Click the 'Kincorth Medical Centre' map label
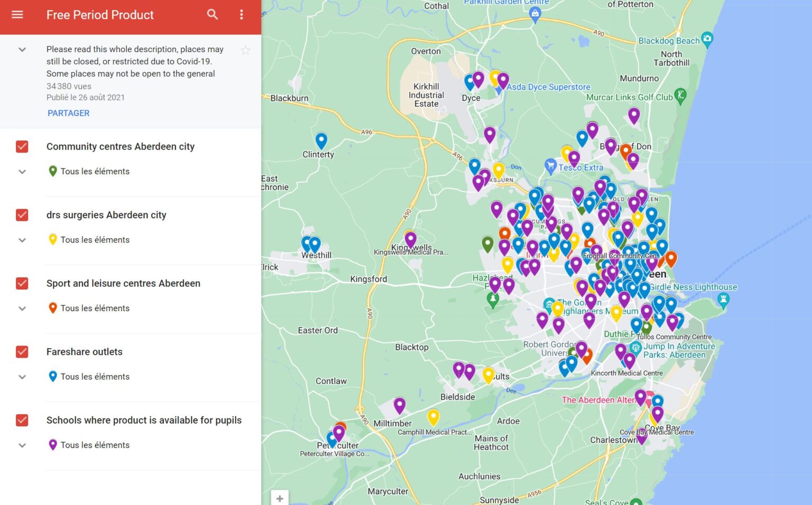Viewport: 812px width, 505px height. coord(626,373)
